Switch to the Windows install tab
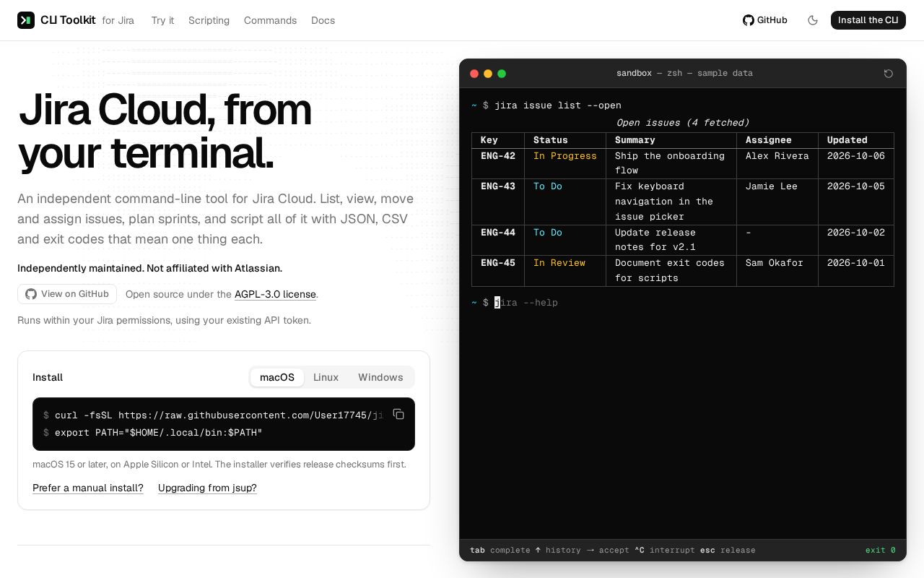This screenshot has width=924, height=578. [x=380, y=377]
